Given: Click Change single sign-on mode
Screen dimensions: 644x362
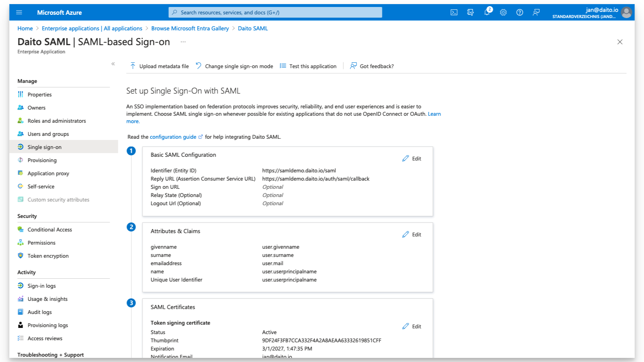Looking at the screenshot, I should click(x=234, y=66).
